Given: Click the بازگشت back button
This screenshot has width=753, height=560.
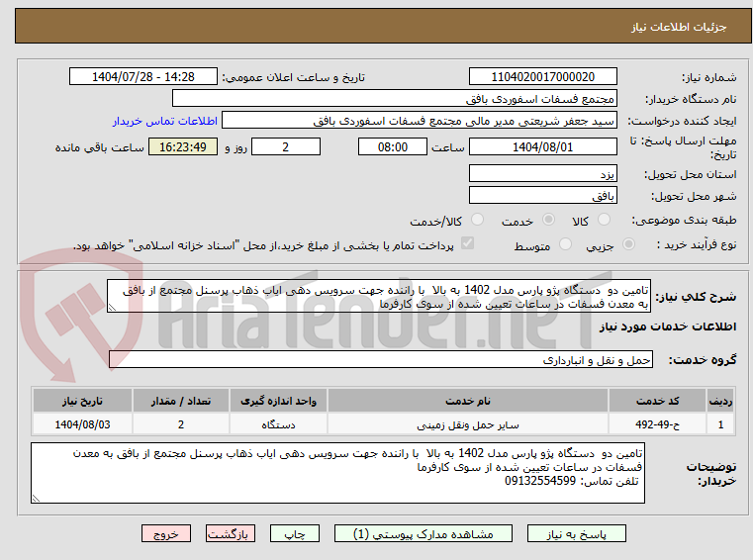Looking at the screenshot, I should click(x=230, y=534).
